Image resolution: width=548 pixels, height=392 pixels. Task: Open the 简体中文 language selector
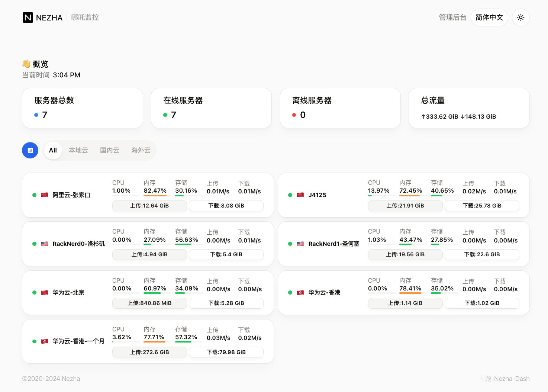coord(489,17)
